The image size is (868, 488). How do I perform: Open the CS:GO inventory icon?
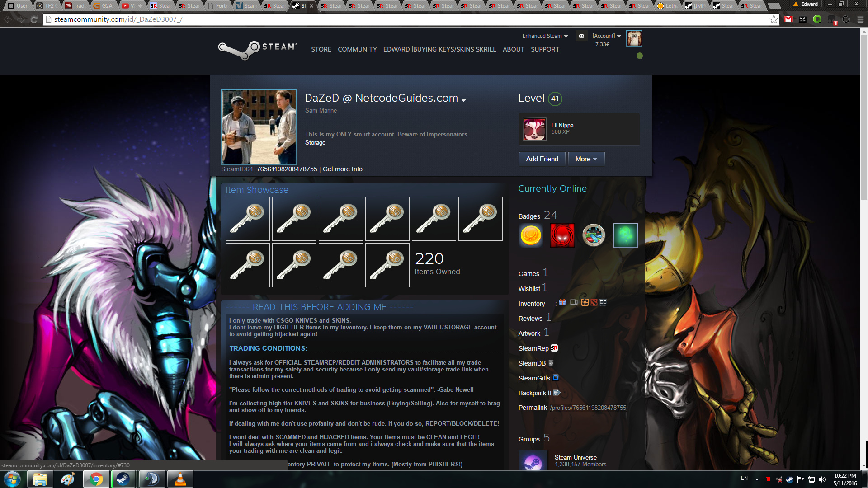click(x=603, y=302)
